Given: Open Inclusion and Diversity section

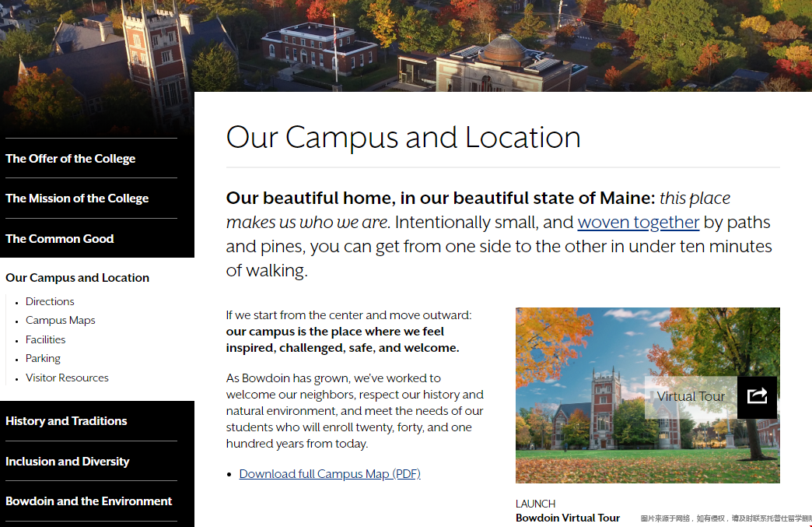Looking at the screenshot, I should tap(68, 462).
